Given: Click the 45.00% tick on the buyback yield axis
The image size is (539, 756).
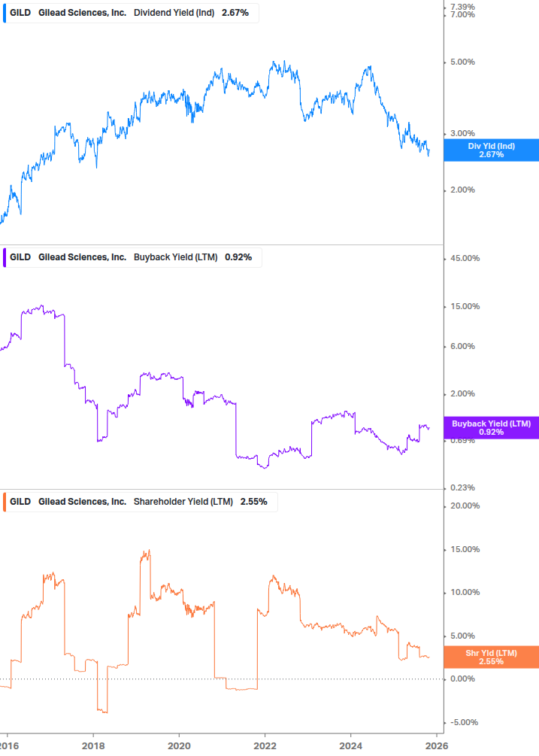Looking at the screenshot, I should pyautogui.click(x=465, y=259).
